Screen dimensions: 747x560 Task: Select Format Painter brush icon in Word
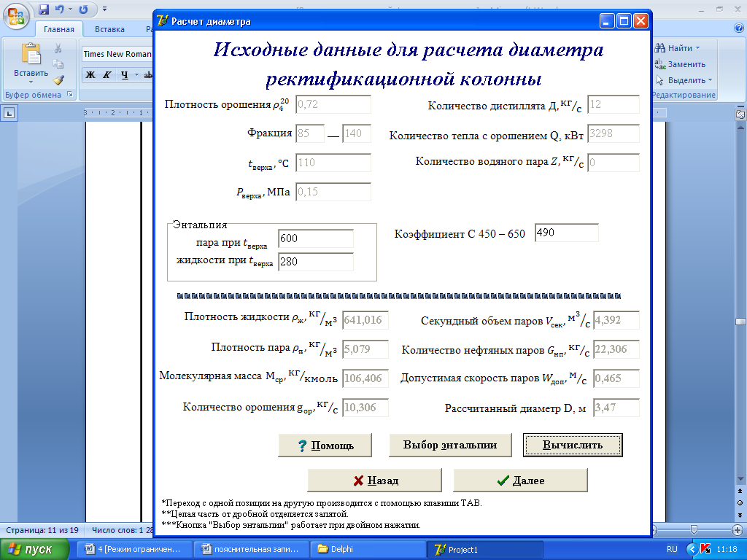pos(58,80)
